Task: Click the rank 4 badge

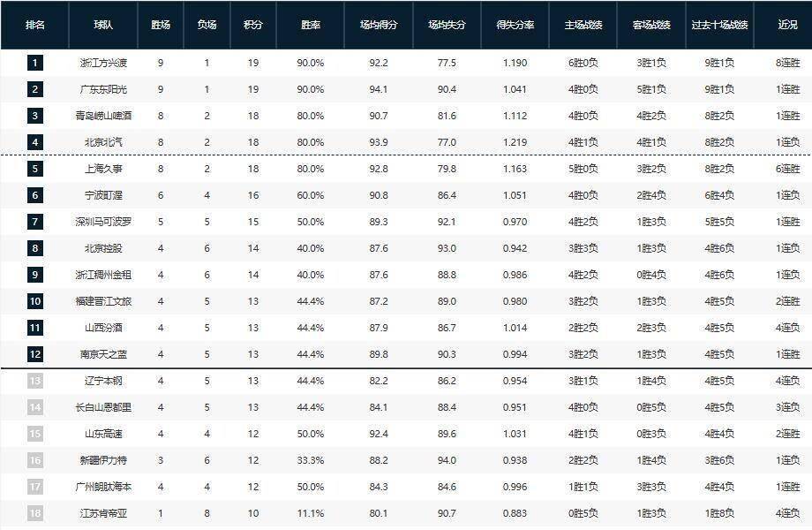Action: [34, 142]
